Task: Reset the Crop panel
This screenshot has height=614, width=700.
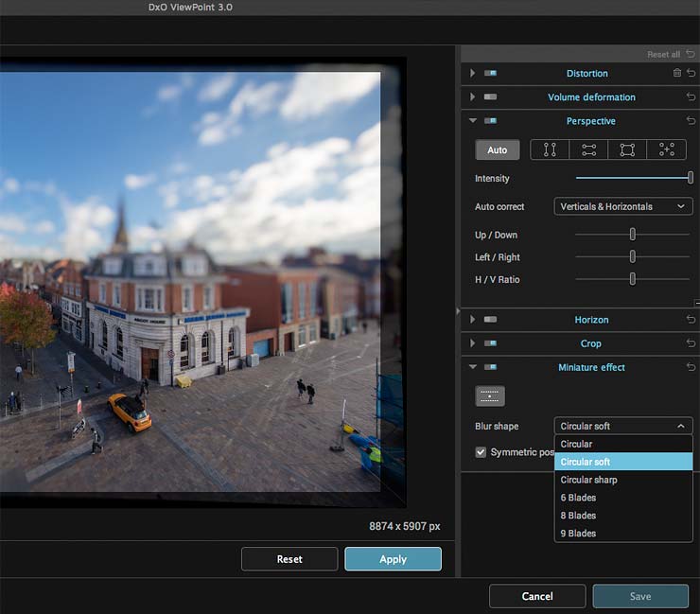Action: 691,342
